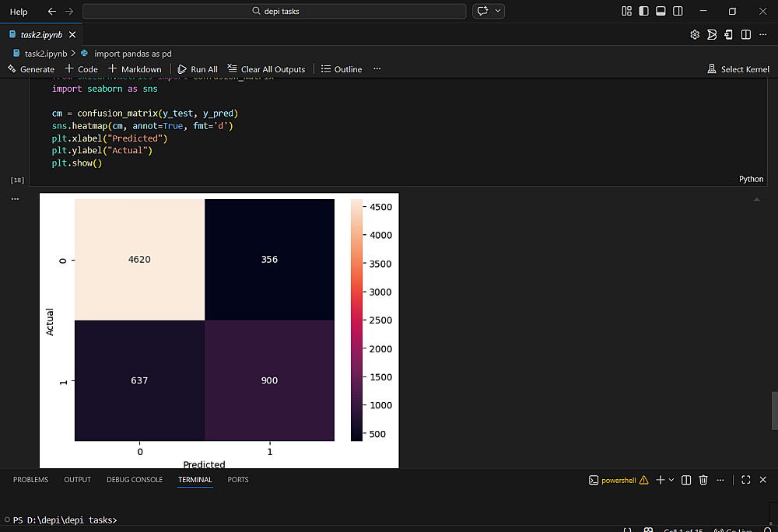The image size is (778, 532).
Task: Click the depi tasks search box
Action: pyautogui.click(x=275, y=12)
